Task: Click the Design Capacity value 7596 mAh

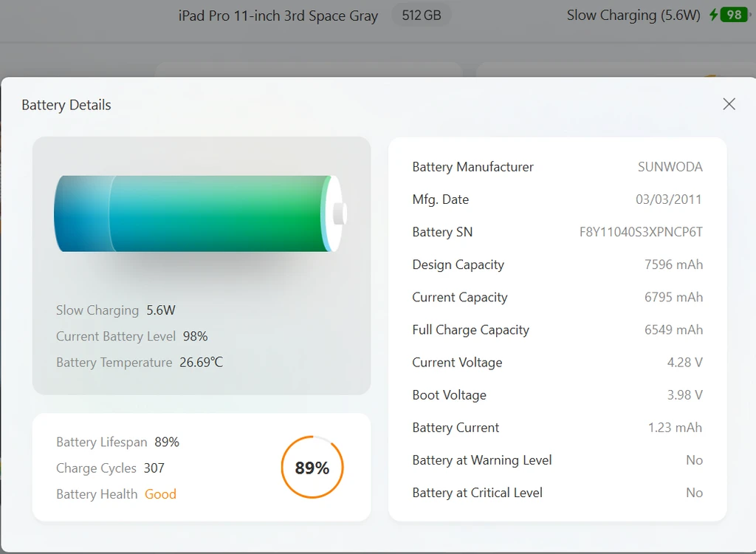Action: 673,264
